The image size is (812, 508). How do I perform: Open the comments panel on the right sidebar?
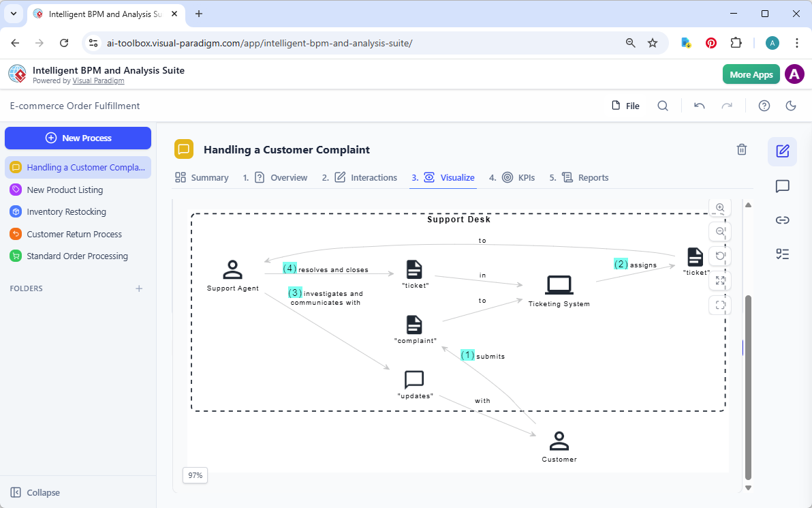(x=782, y=186)
